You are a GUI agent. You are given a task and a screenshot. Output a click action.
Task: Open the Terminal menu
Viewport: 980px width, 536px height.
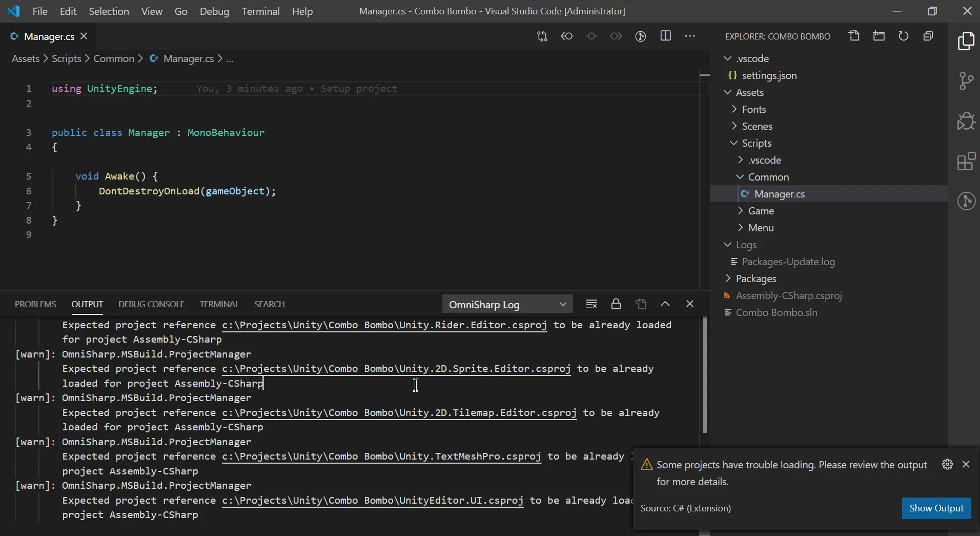click(x=260, y=11)
